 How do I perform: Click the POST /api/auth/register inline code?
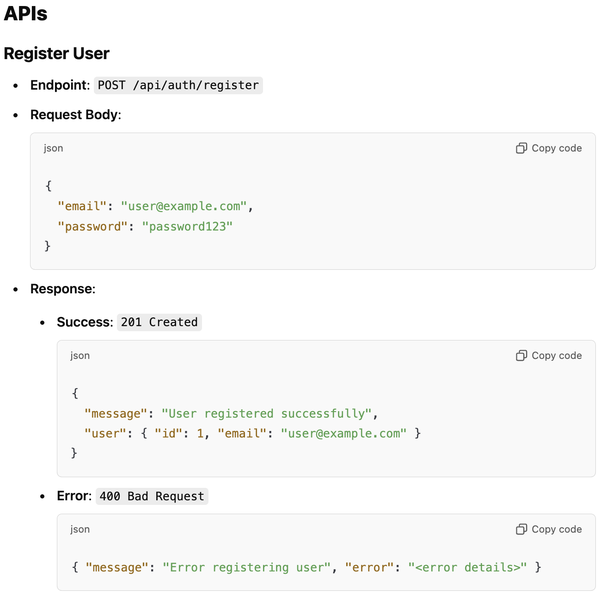(x=178, y=85)
